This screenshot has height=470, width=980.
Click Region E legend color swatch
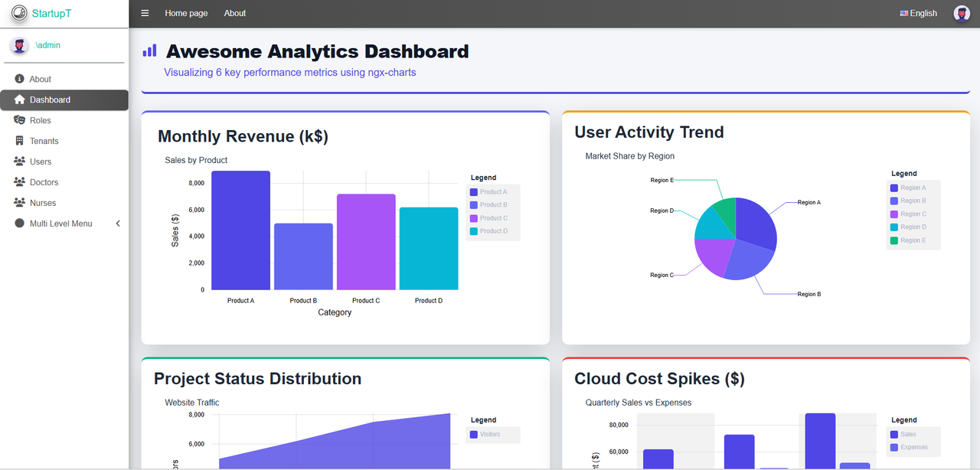click(894, 240)
